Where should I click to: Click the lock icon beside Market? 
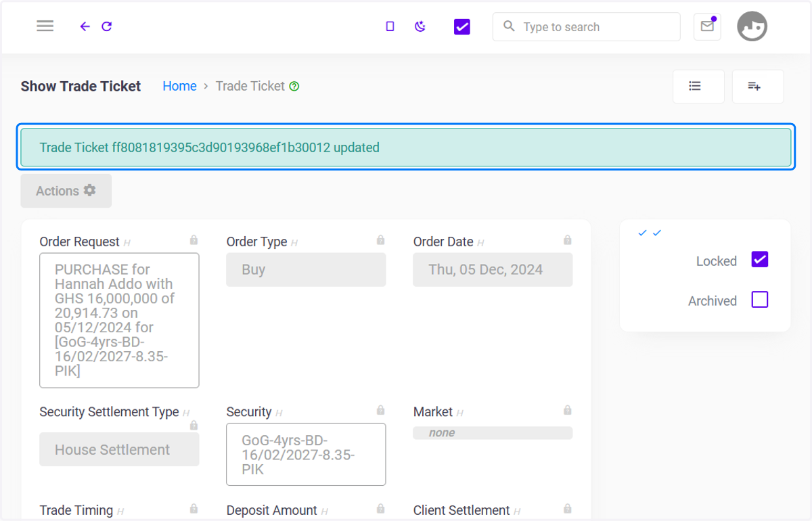point(568,410)
